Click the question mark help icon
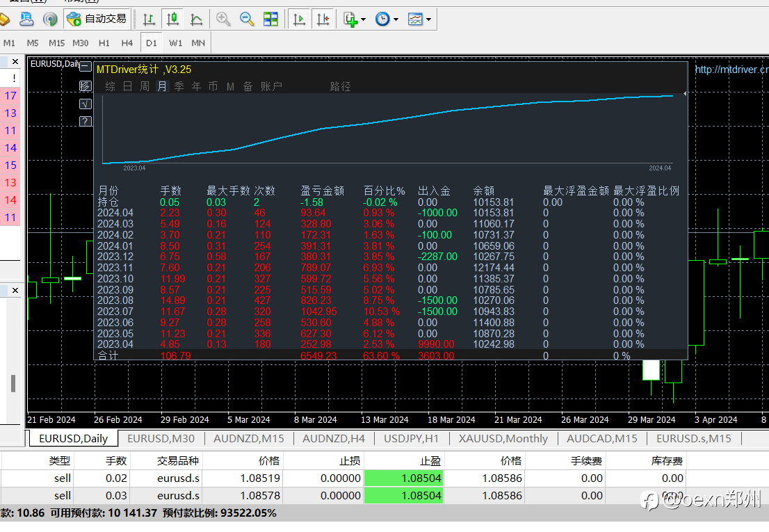 (86, 121)
